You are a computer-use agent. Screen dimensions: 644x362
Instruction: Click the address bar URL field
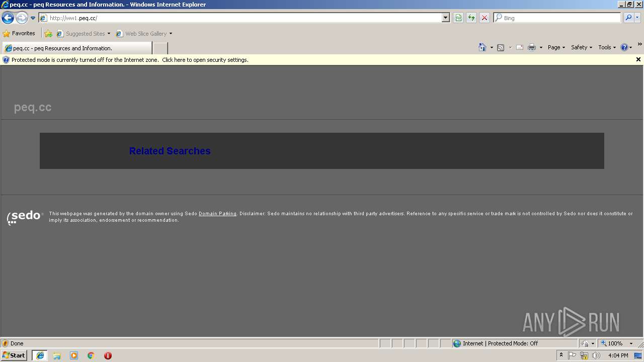[240, 18]
